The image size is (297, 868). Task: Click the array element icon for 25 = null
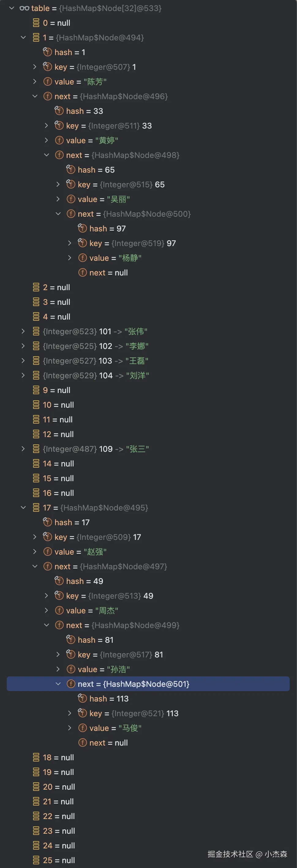tap(36, 860)
